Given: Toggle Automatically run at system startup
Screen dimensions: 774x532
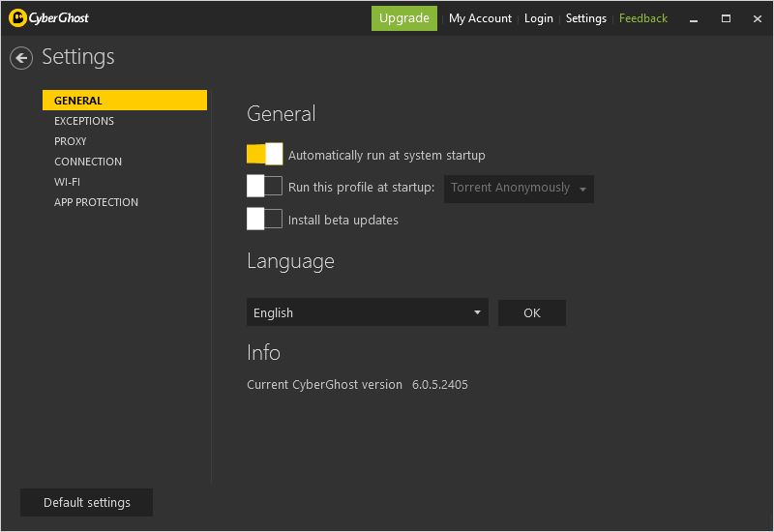Looking at the screenshot, I should click(264, 154).
